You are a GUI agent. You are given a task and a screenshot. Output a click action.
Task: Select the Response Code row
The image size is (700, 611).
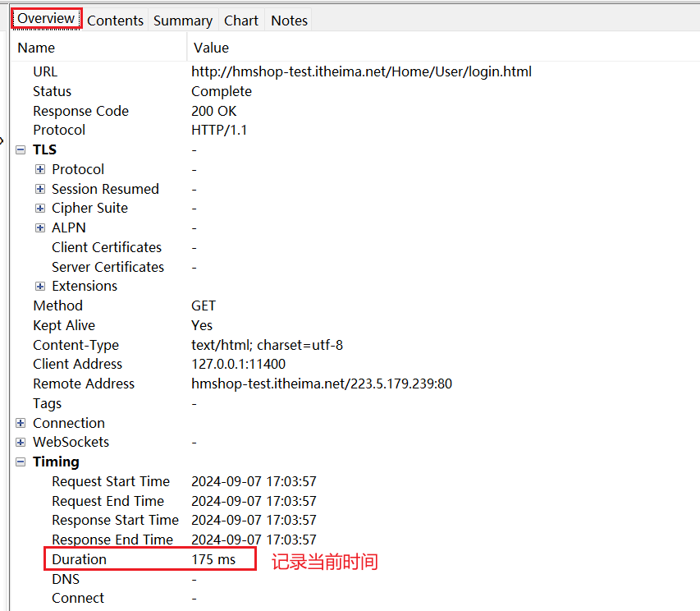80,111
